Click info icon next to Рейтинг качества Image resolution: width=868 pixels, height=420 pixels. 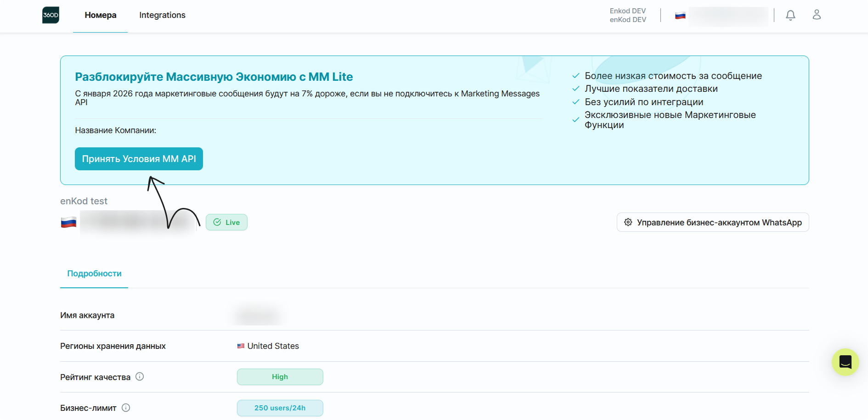coord(140,377)
